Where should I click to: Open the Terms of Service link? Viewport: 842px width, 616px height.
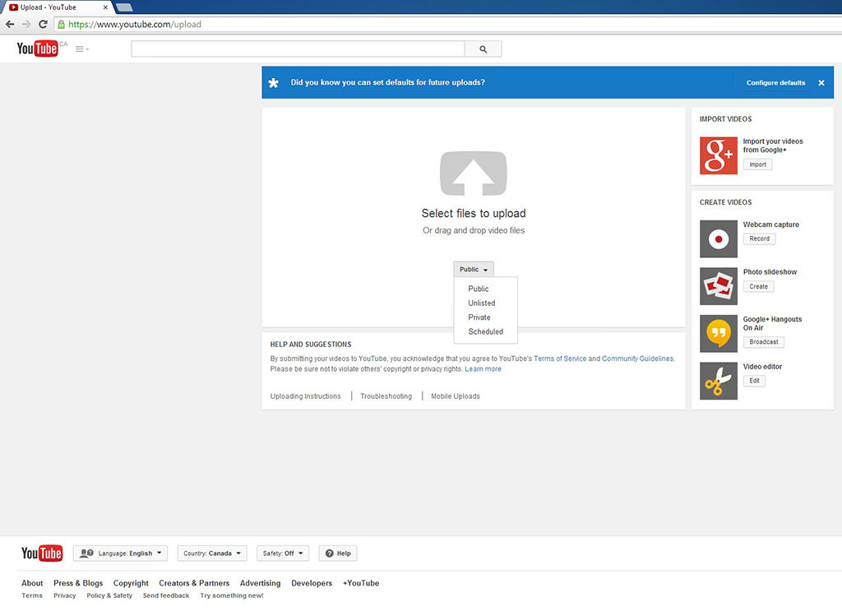(560, 359)
